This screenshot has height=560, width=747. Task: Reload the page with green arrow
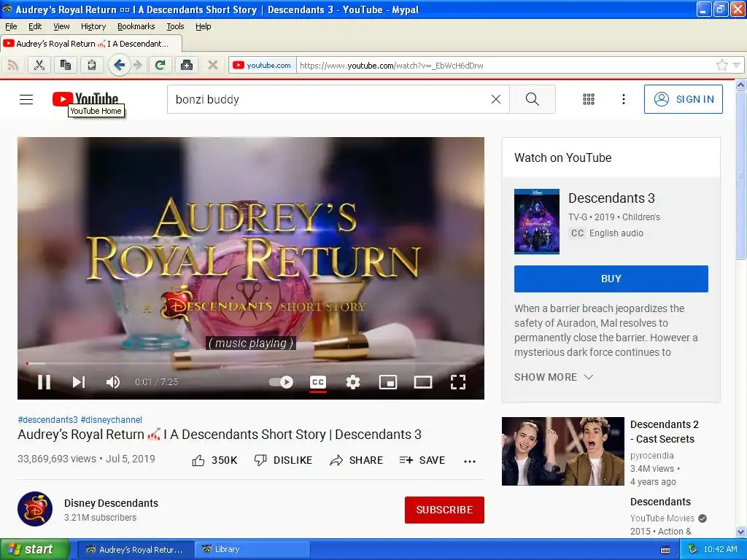tap(160, 65)
